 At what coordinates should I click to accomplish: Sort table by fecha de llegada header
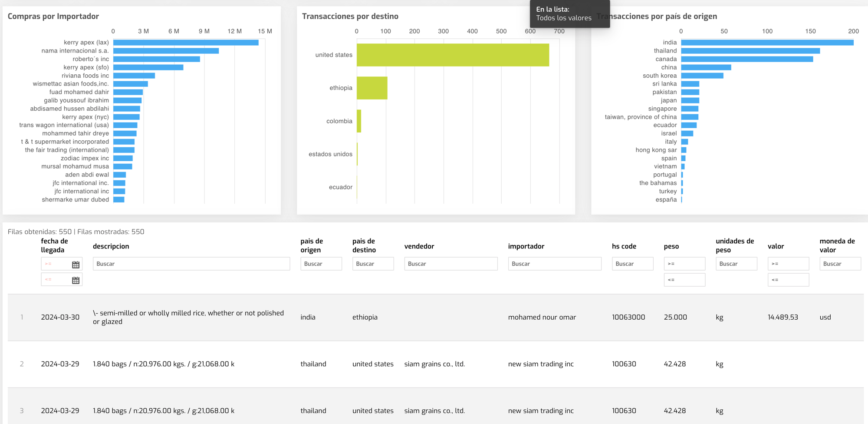54,245
